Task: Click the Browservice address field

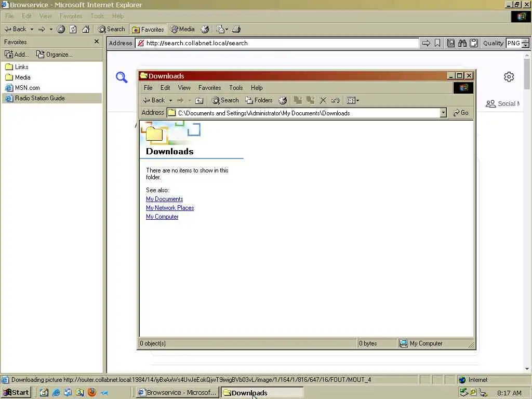Action: click(277, 43)
